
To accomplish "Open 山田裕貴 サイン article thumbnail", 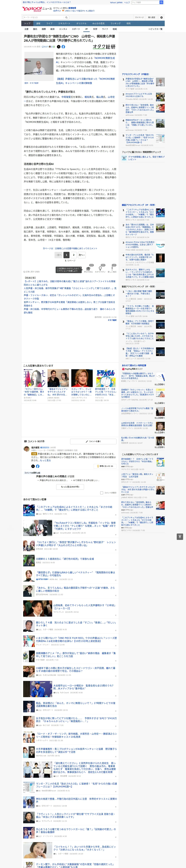I will (38, 609).
